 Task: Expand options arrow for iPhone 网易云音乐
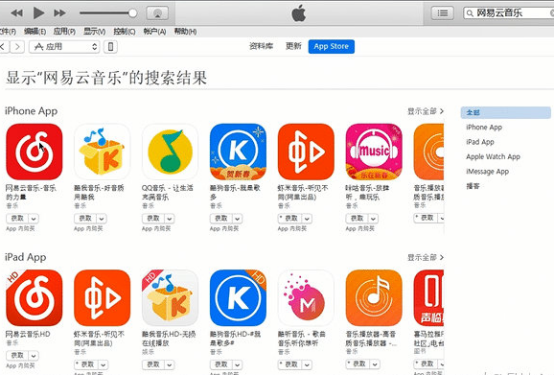(33, 219)
